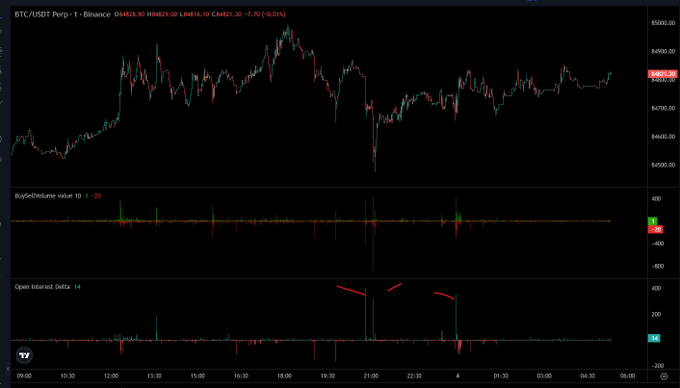
Task: Open the BTC/USDT Perp symbol title
Action: pyautogui.click(x=62, y=14)
